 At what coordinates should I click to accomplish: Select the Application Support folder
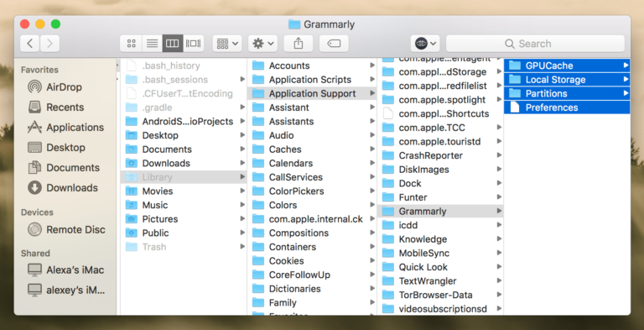pyautogui.click(x=312, y=94)
